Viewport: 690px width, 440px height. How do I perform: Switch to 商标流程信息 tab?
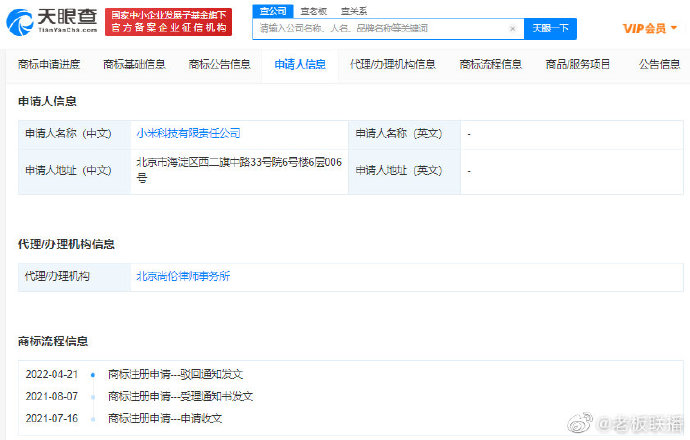(490, 64)
